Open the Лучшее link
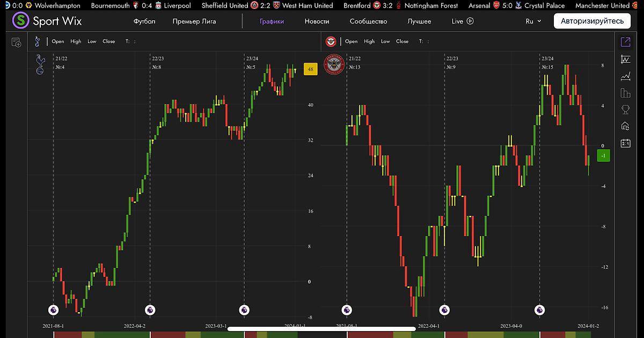Image resolution: width=644 pixels, height=338 pixels. coord(419,21)
